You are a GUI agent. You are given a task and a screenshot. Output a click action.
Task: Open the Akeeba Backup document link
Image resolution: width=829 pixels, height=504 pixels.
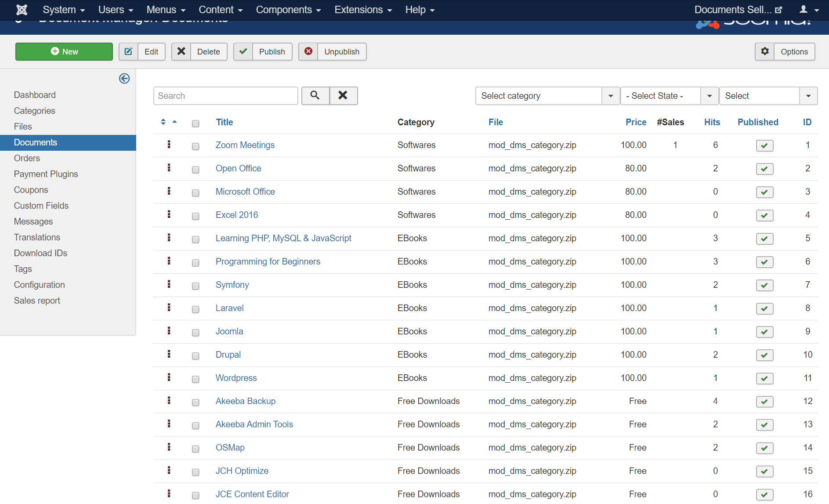coord(246,401)
